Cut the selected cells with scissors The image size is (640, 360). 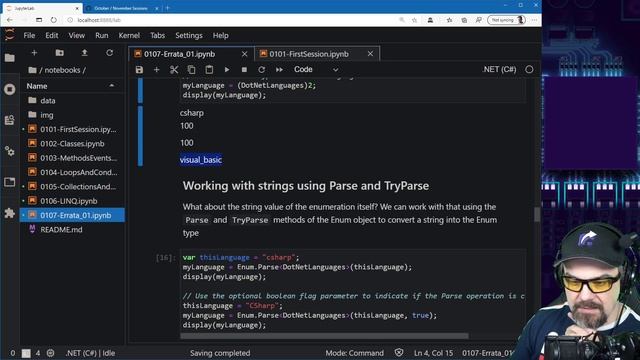174,70
